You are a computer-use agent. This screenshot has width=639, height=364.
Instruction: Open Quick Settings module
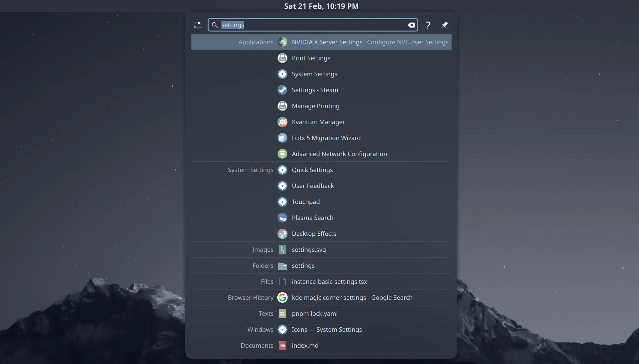coord(312,170)
